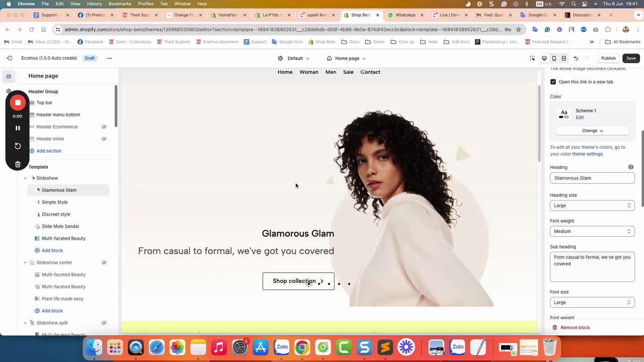
Task: Open System Settings from the Dock
Action: 240,347
